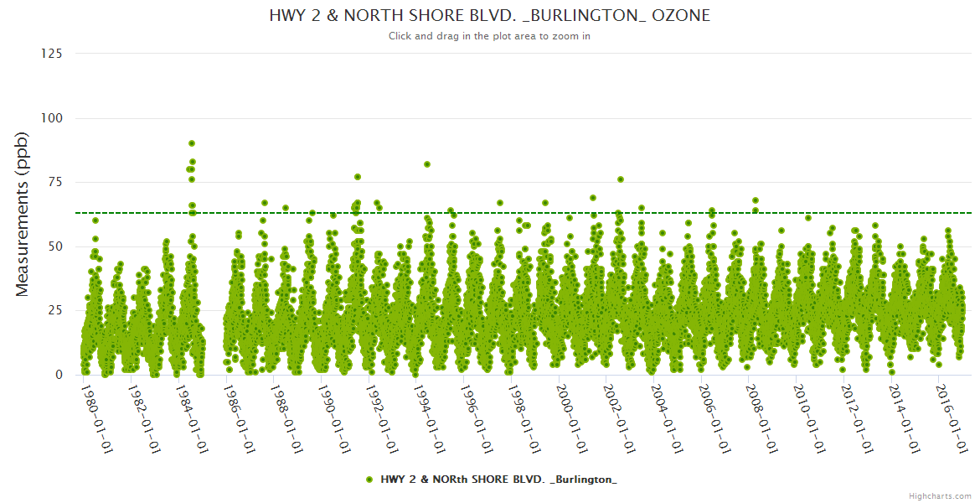Click the 125 y-axis label

(x=51, y=54)
